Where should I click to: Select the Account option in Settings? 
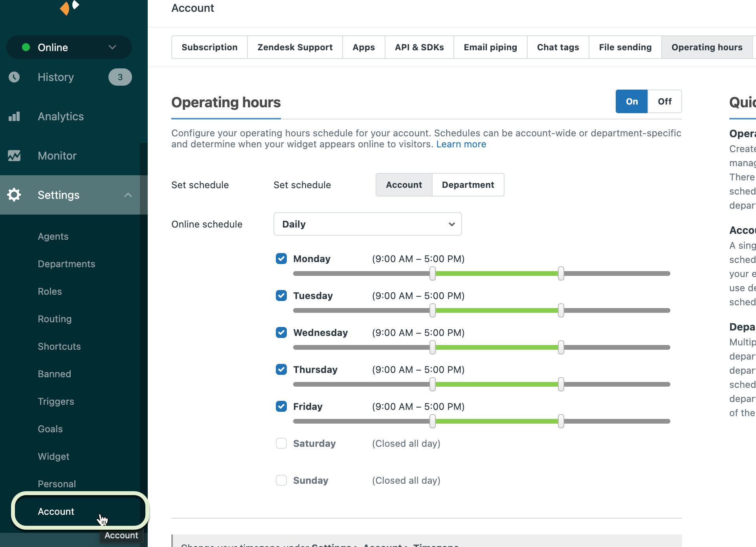point(56,510)
